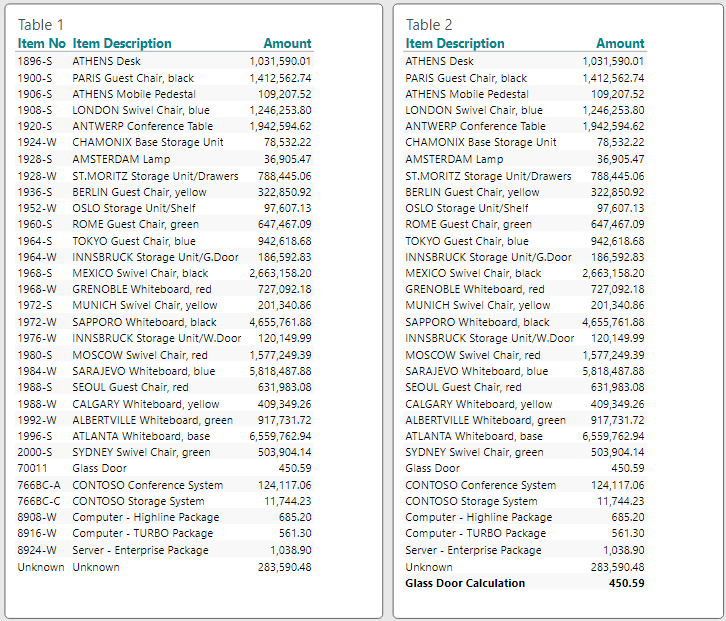Select item number 1924-W cell
726x621 pixels.
tap(37, 142)
